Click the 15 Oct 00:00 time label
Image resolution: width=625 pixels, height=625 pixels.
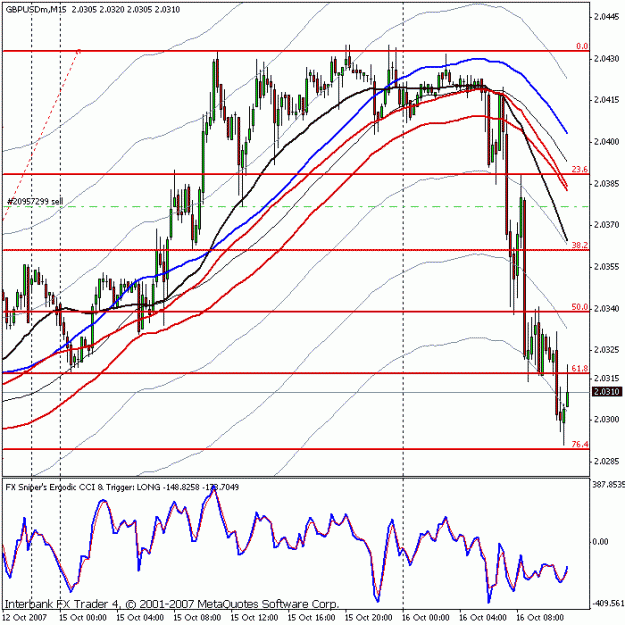pos(83,618)
